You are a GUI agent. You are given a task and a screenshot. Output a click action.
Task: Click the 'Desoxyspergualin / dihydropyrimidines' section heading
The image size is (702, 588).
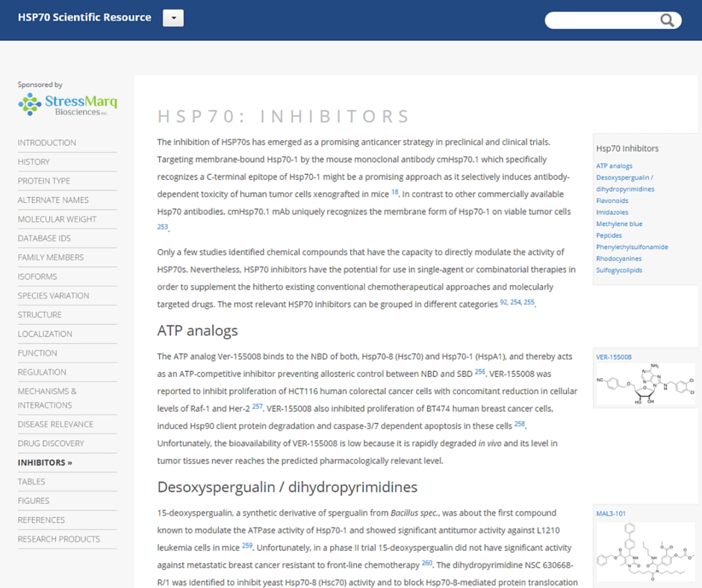287,487
